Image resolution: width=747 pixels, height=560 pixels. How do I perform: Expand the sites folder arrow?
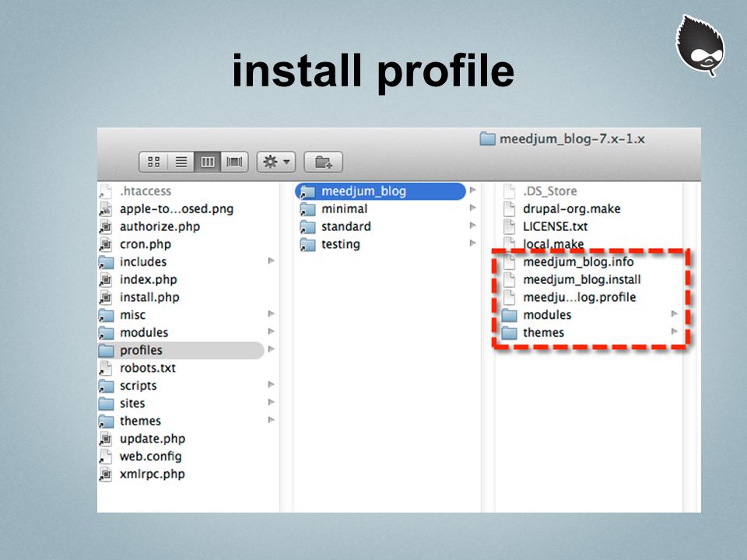271,402
